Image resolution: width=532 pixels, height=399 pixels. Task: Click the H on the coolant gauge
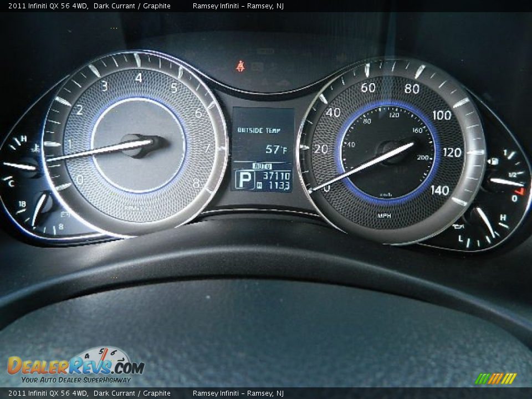(x=23, y=139)
